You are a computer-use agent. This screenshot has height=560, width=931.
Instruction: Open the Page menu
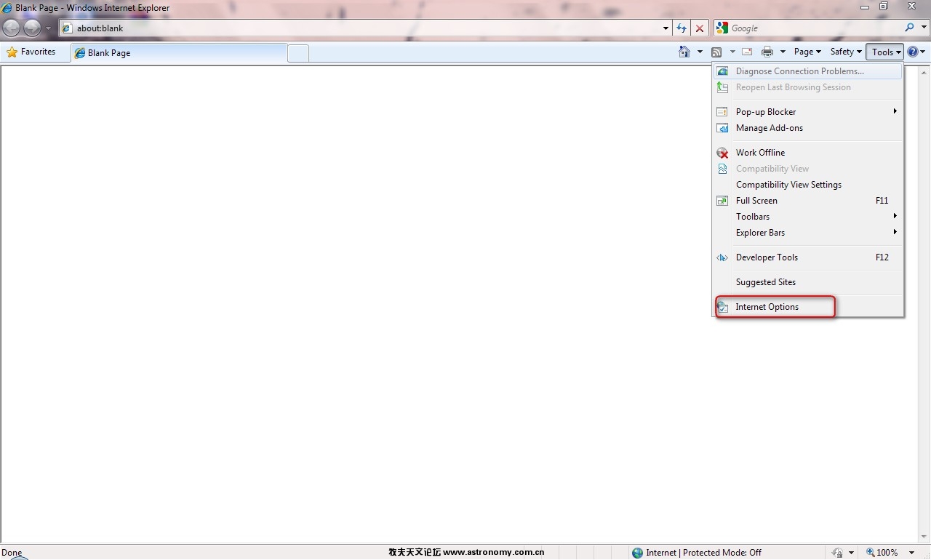[807, 52]
